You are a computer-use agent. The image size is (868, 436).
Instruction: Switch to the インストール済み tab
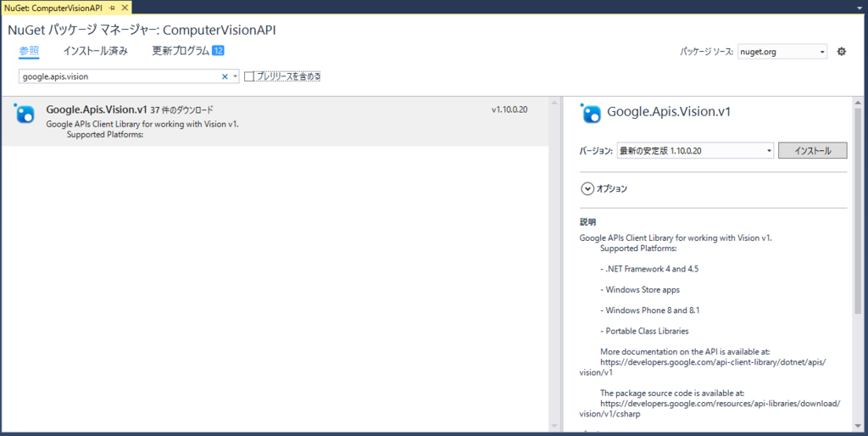pyautogui.click(x=95, y=51)
